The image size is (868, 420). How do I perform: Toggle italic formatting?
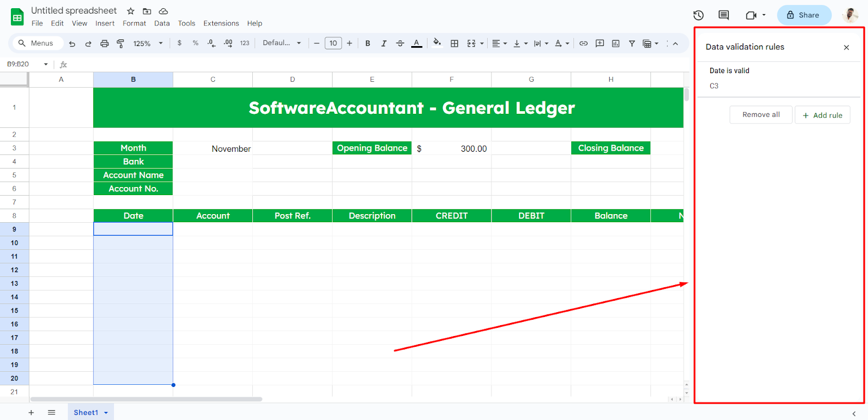click(x=384, y=43)
